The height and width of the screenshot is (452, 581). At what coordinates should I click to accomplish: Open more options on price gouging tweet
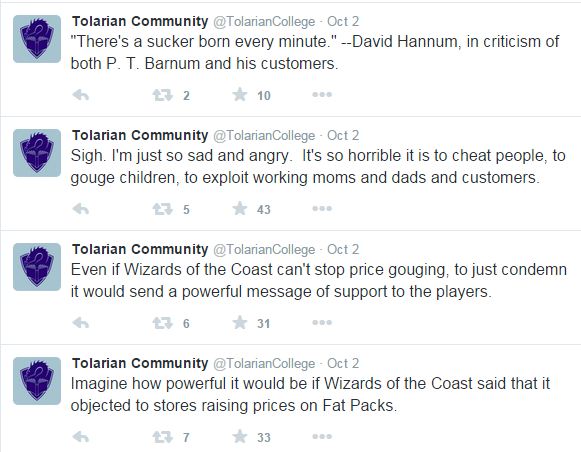pyautogui.click(x=322, y=323)
